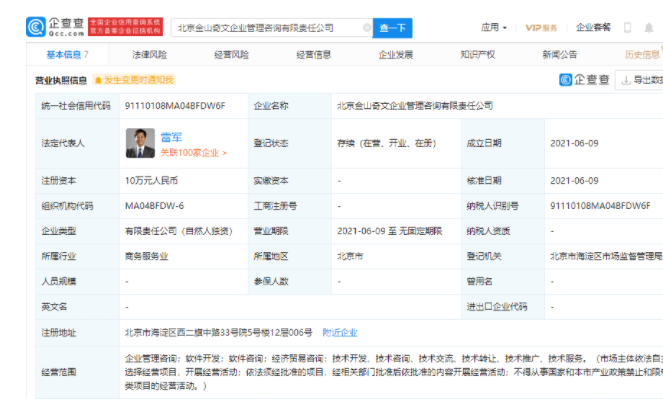Click 发生变更时通知我 notification button
This screenshot has height=406, width=663.
134,80
